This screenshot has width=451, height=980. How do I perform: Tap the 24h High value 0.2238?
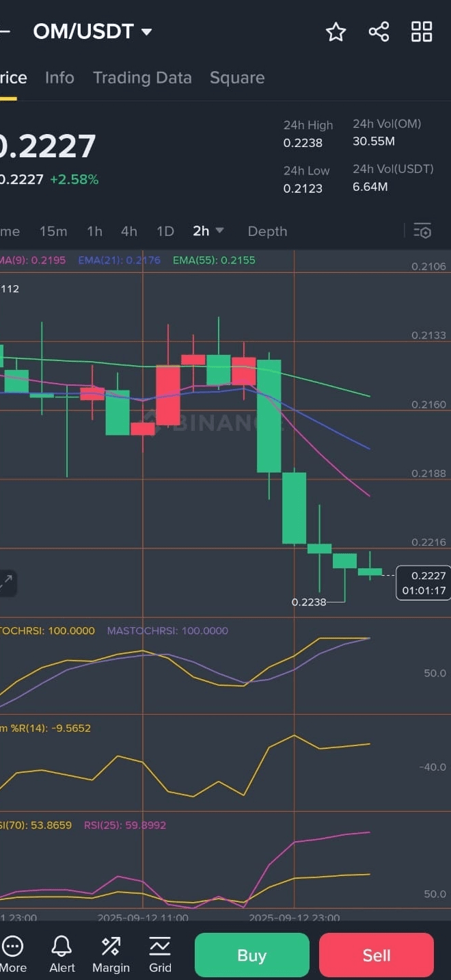303,143
